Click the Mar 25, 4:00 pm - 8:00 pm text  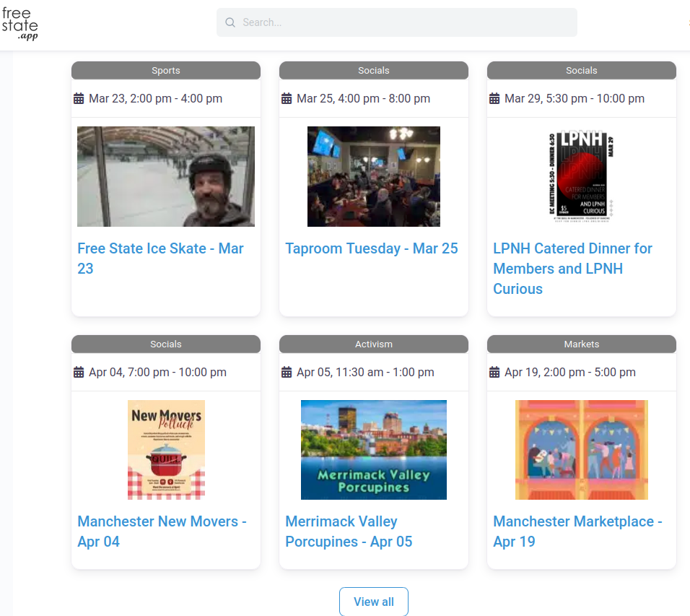(363, 99)
